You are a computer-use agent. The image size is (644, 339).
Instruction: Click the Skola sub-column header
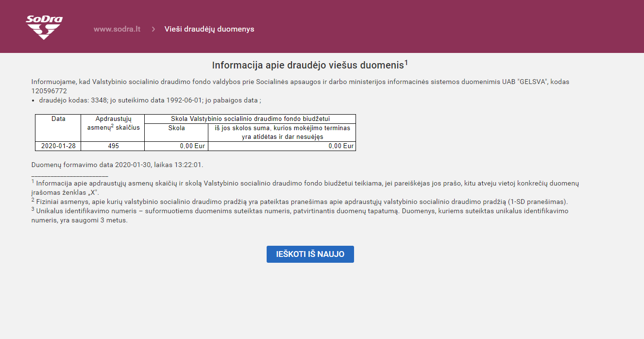coord(176,129)
